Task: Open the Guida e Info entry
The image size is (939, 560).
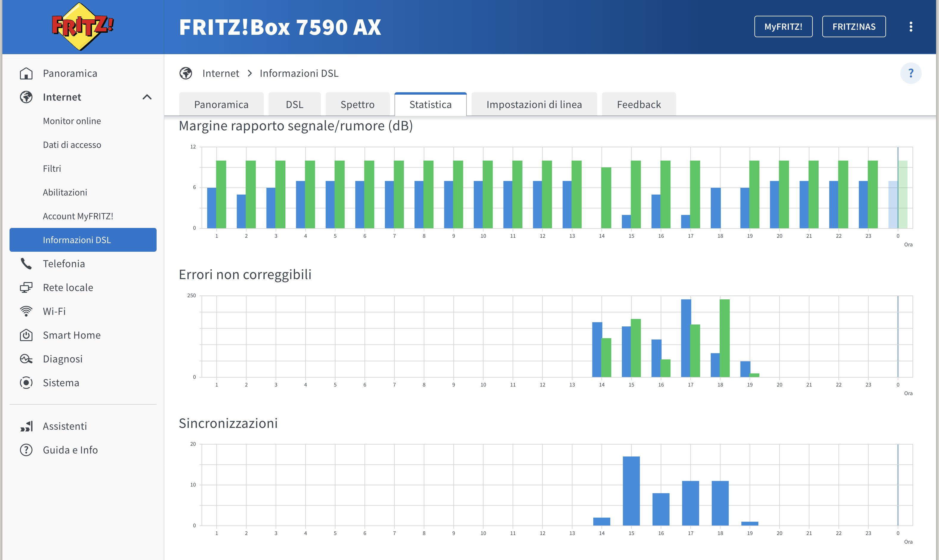Action: 83,450
